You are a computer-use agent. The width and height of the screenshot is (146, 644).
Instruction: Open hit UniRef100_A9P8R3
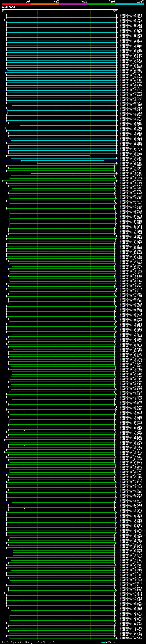pyautogui.click(x=131, y=22)
